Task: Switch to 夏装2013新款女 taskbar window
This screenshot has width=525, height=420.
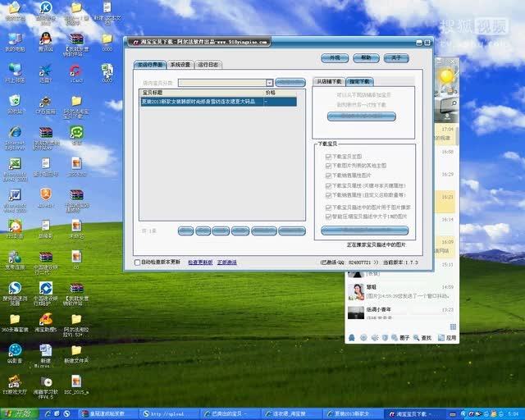Action: [x=352, y=414]
